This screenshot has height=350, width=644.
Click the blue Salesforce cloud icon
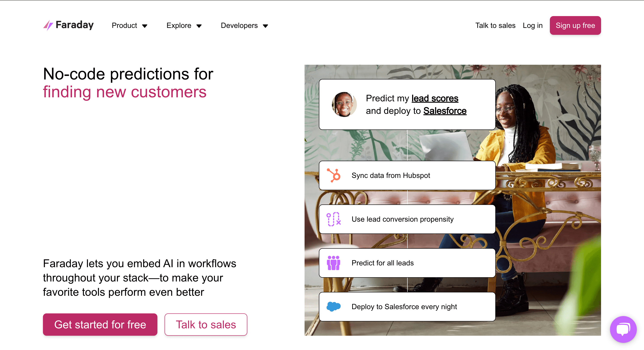pyautogui.click(x=333, y=306)
